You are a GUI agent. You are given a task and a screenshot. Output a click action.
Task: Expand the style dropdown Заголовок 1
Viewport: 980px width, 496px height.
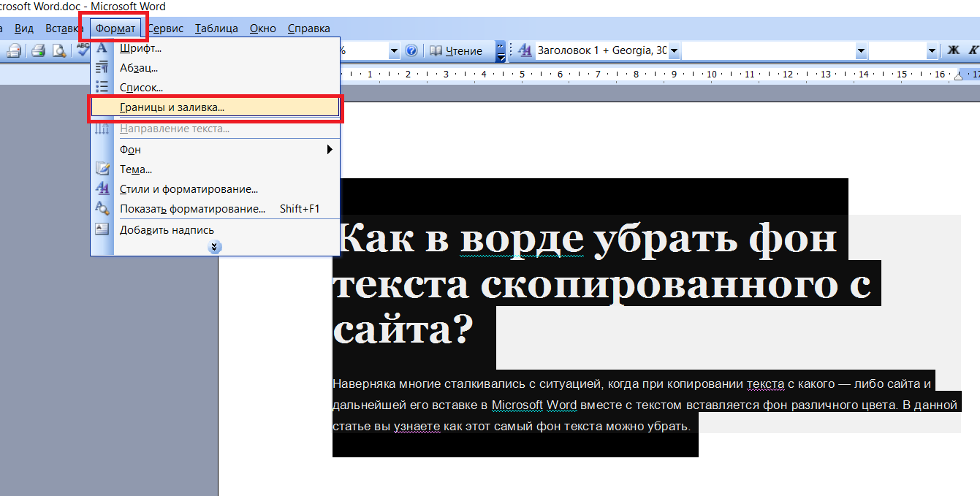(x=674, y=51)
